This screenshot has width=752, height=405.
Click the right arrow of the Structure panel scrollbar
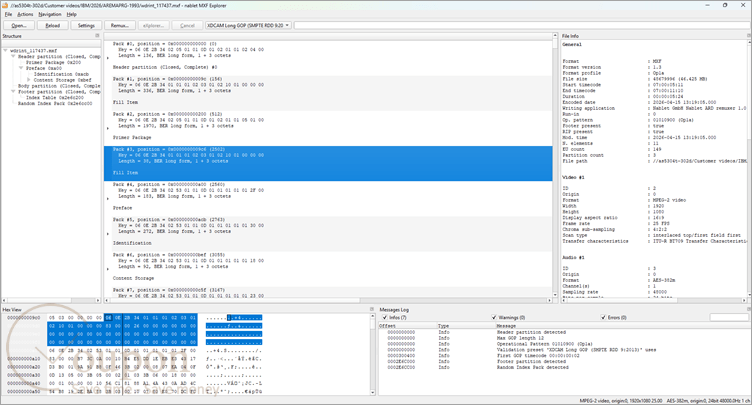click(98, 300)
